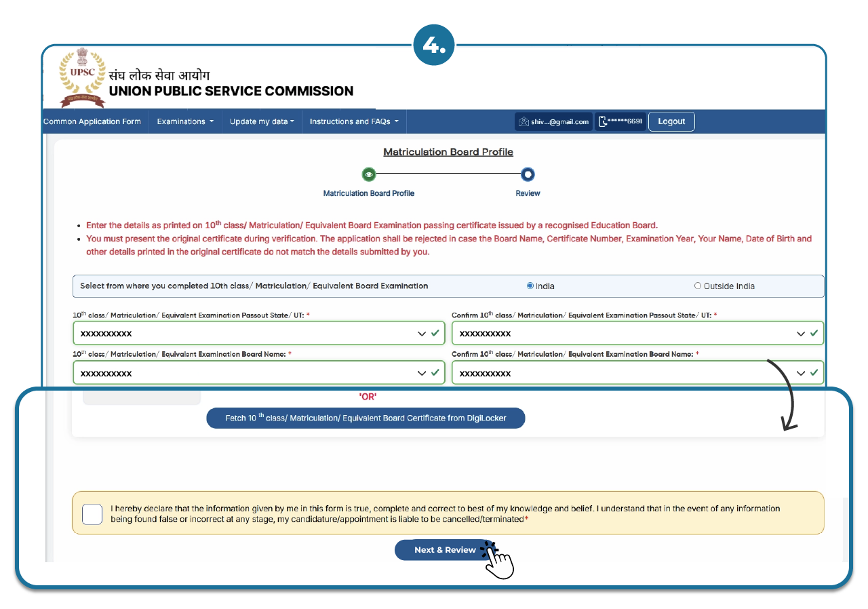
Task: Open the Instructions and FAQs menu
Action: click(353, 121)
